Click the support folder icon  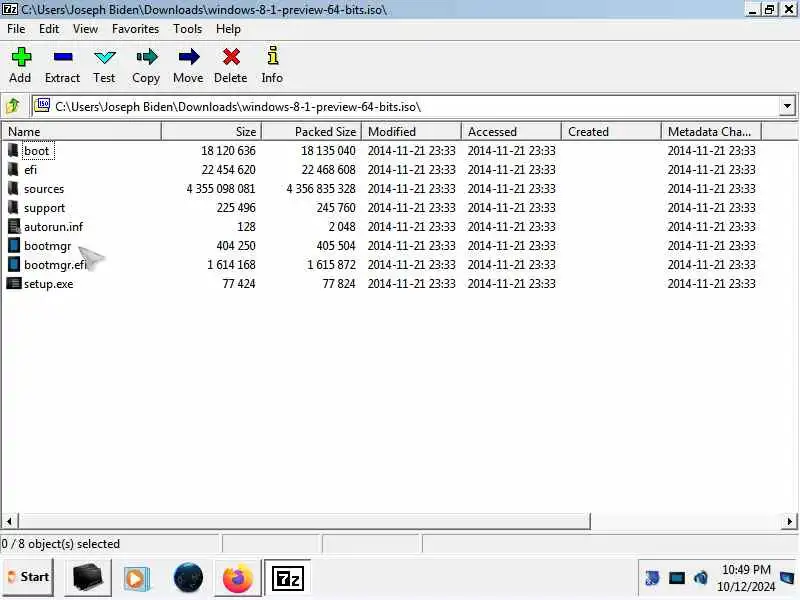[x=13, y=208]
